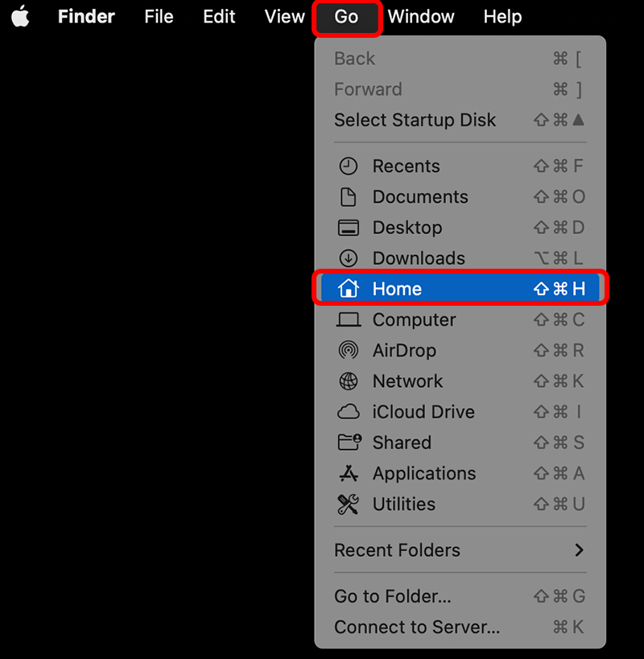
Task: Click the Desktop icon in Go menu
Action: [348, 228]
